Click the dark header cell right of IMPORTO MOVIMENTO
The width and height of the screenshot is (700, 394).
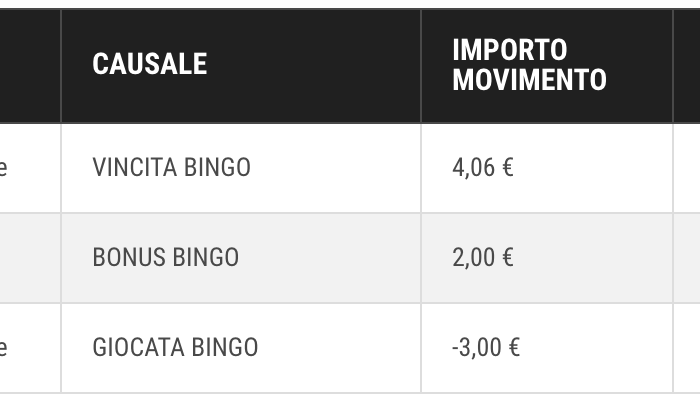pyautogui.click(x=687, y=66)
